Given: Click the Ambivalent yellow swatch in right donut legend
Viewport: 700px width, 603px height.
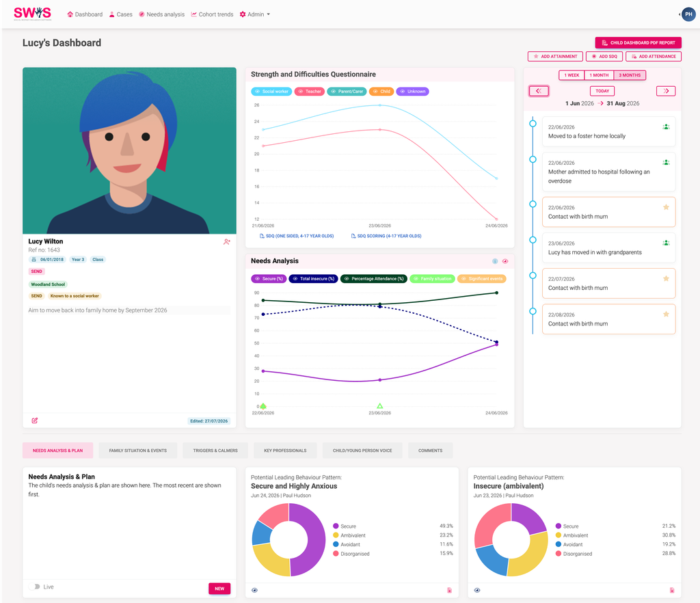Looking at the screenshot, I should click(558, 535).
